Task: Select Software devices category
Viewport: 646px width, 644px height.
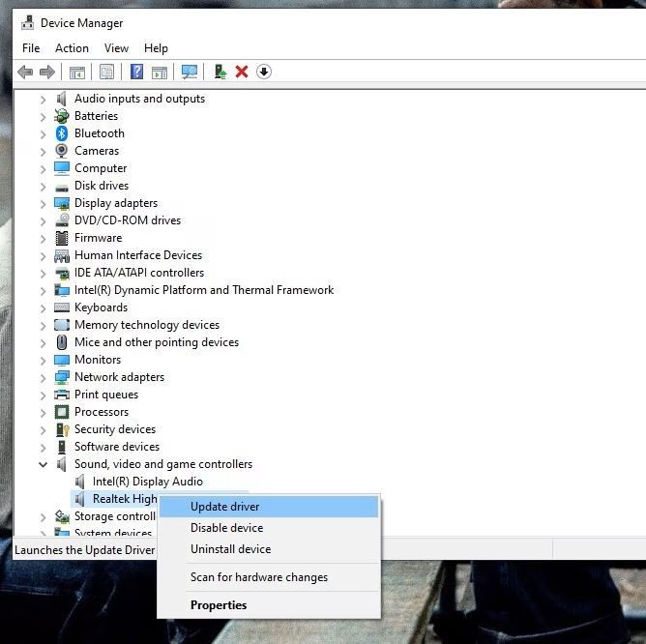Action: (117, 447)
